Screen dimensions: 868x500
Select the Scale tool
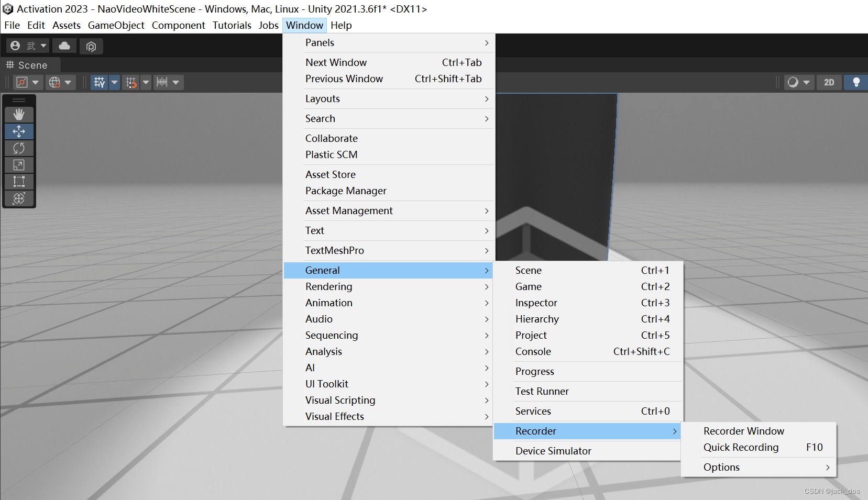click(19, 165)
